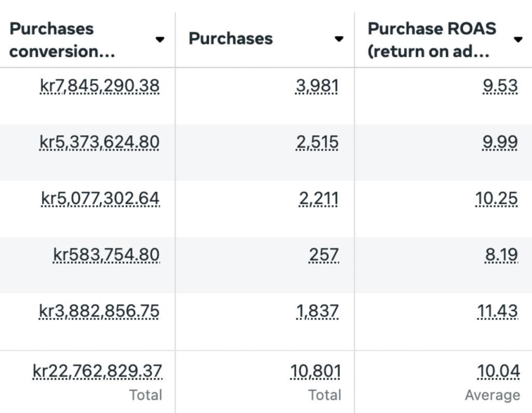Click total purchases 10,801
The image size is (532, 413).
[x=315, y=371]
